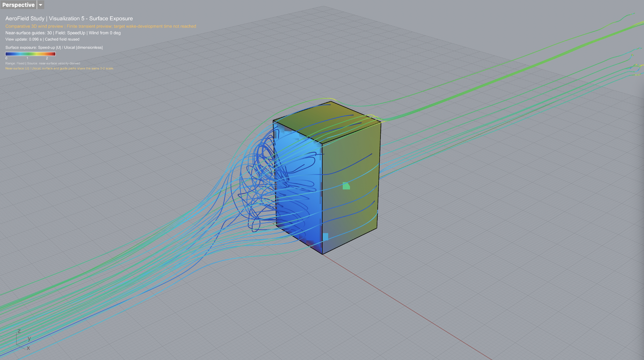Click the XYZ world axes icon

pos(23,340)
